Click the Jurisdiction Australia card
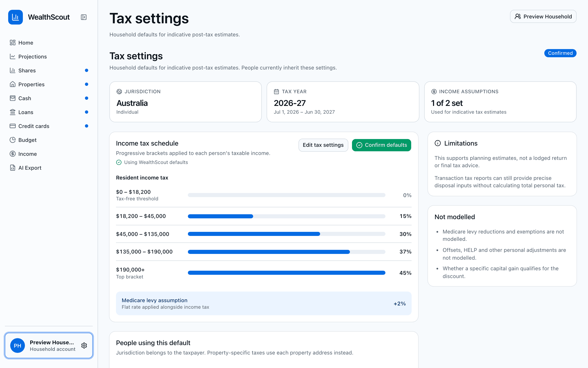588x368 pixels. click(185, 102)
